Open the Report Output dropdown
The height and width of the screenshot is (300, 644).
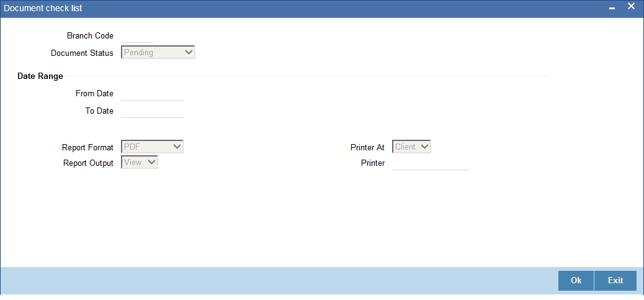click(140, 162)
